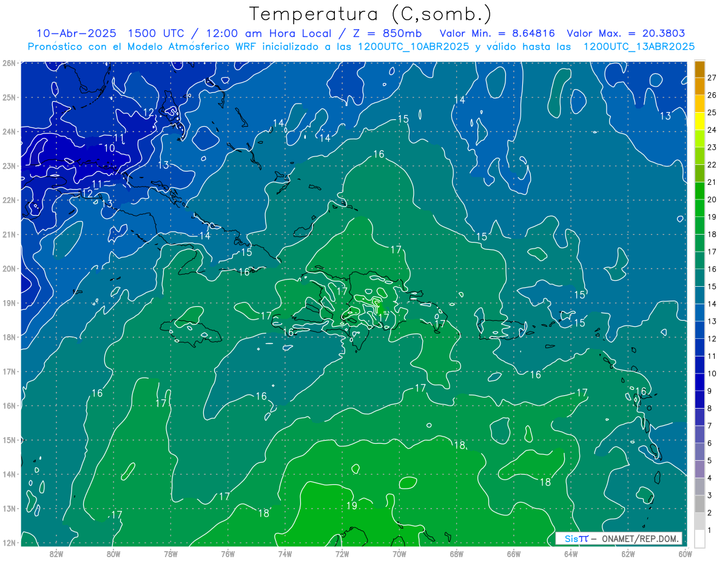Click the '27' label on the color scale

tap(712, 78)
